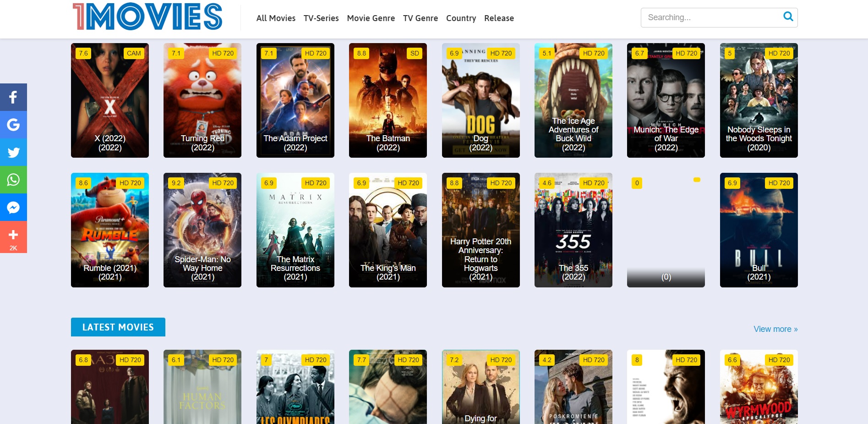Image resolution: width=868 pixels, height=424 pixels.
Task: Open Nobody Sleeps in the Woods Tonight
Action: [759, 100]
